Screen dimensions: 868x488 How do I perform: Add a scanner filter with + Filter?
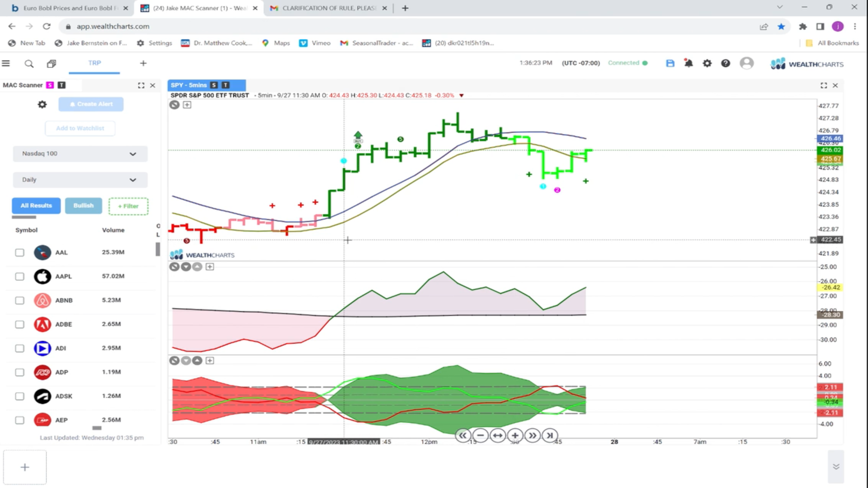[128, 206]
